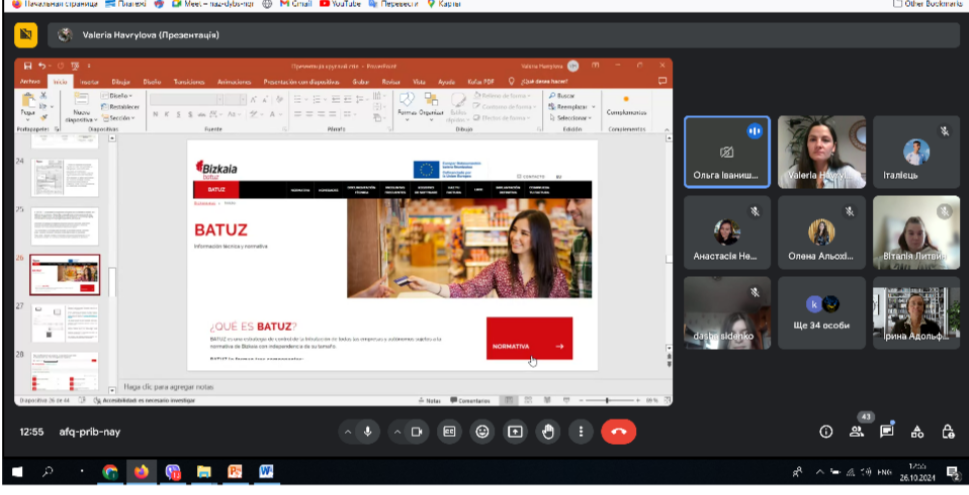
Task: Open meeting details info icon
Action: 826,432
